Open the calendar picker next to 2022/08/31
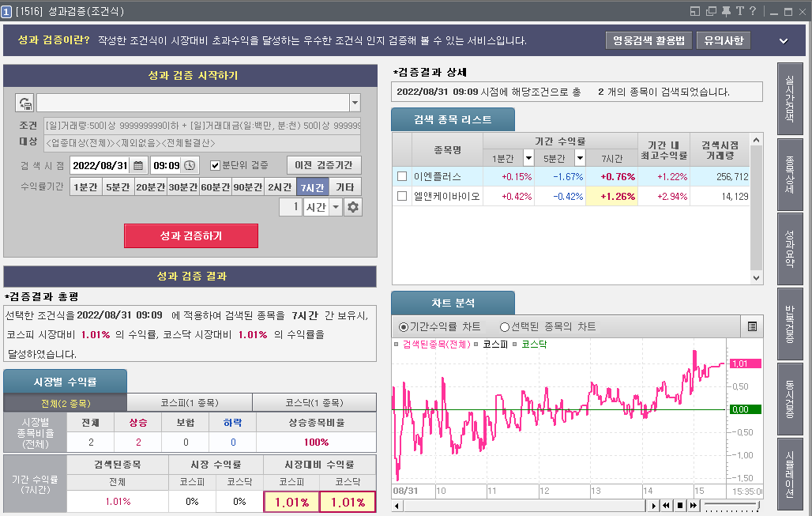 (x=138, y=166)
